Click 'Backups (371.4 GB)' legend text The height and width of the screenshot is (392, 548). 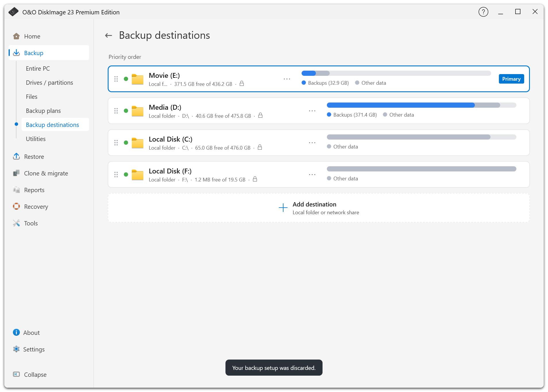pos(355,115)
